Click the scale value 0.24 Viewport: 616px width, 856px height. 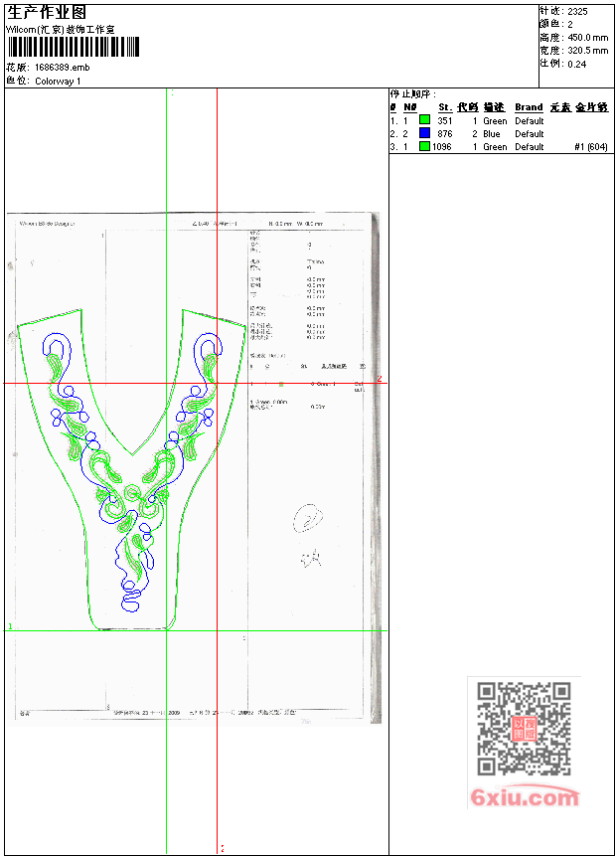[x=576, y=64]
